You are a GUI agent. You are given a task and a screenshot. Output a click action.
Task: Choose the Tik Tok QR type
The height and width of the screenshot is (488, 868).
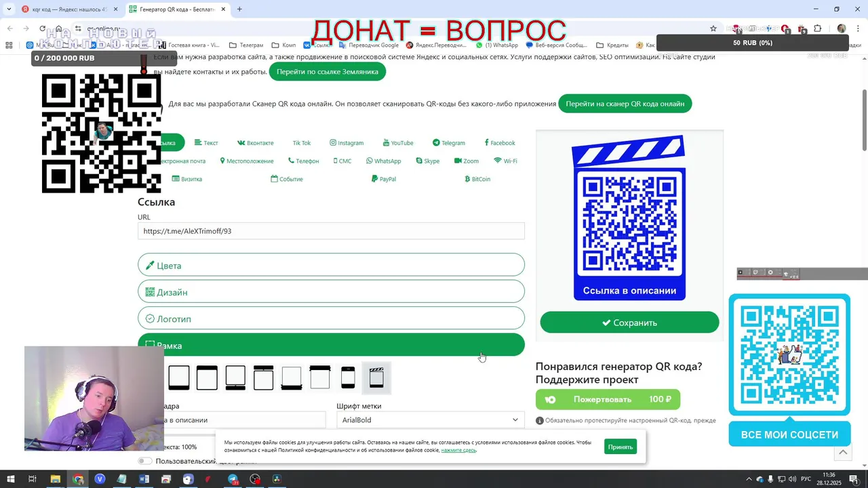point(302,143)
